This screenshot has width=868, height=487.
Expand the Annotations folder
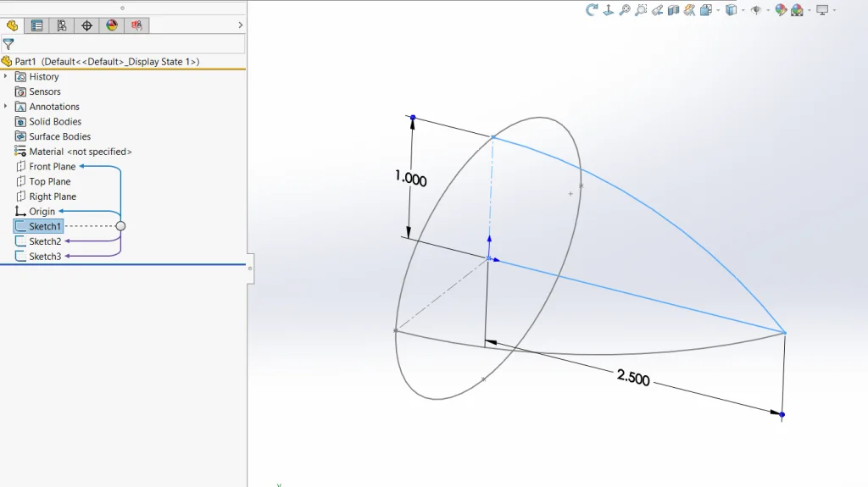[x=6, y=107]
